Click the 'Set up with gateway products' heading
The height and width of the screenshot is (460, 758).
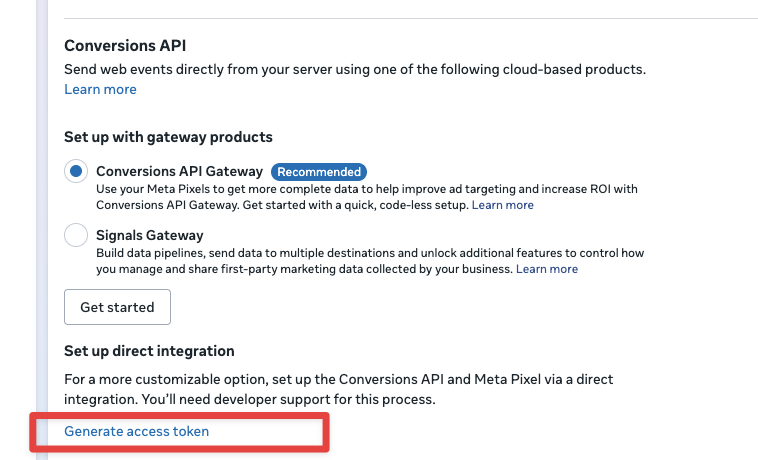(x=168, y=137)
